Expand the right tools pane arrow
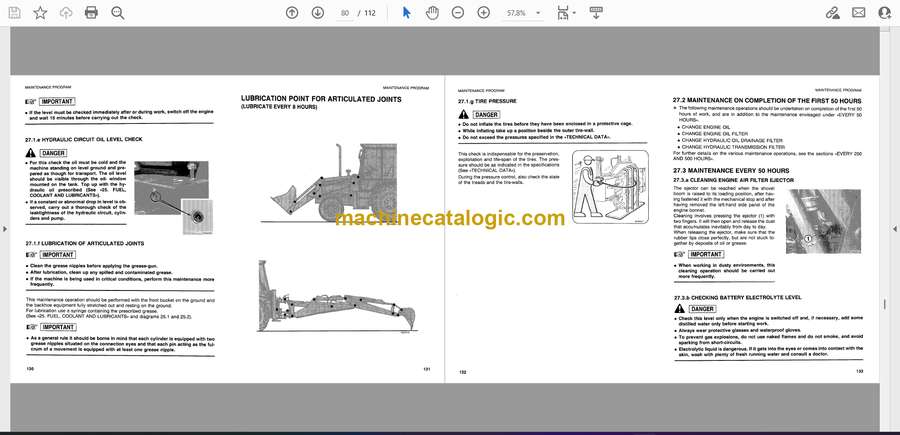Screen dimensions: 900x435 point(895,229)
